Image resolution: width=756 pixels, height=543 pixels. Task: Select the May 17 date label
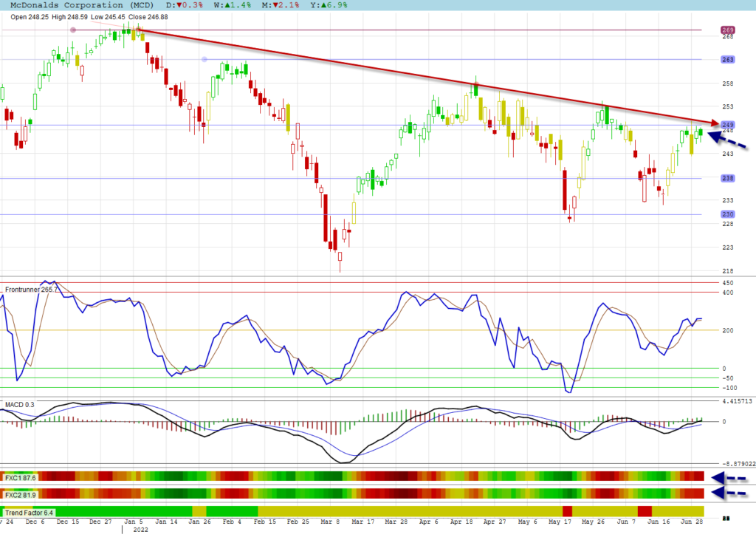coord(560,522)
